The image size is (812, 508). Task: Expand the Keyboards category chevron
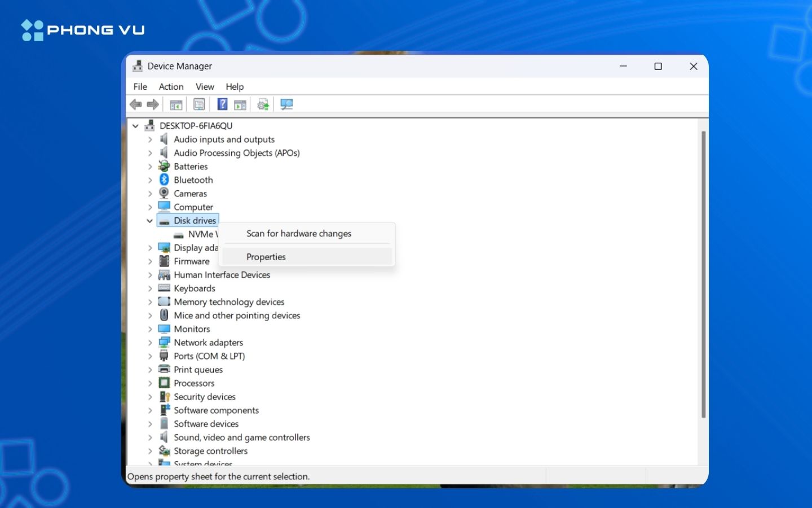click(150, 288)
